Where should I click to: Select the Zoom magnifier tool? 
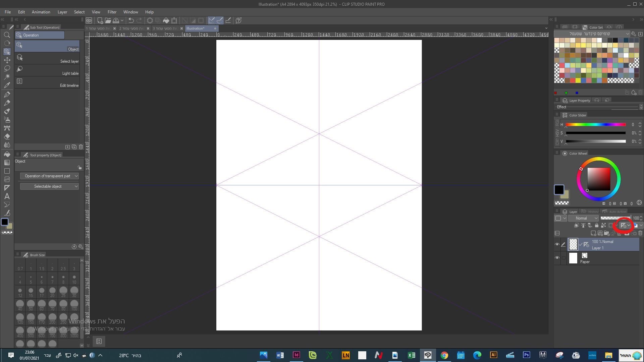[x=7, y=35]
